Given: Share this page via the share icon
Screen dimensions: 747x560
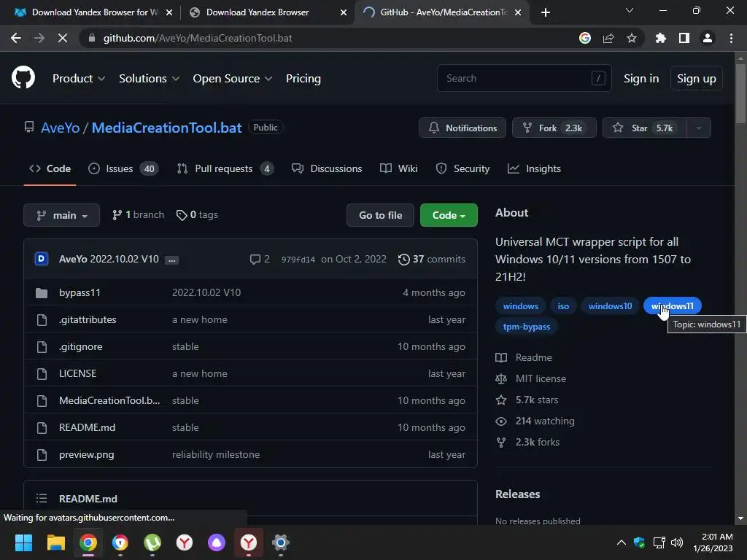Looking at the screenshot, I should pos(608,38).
